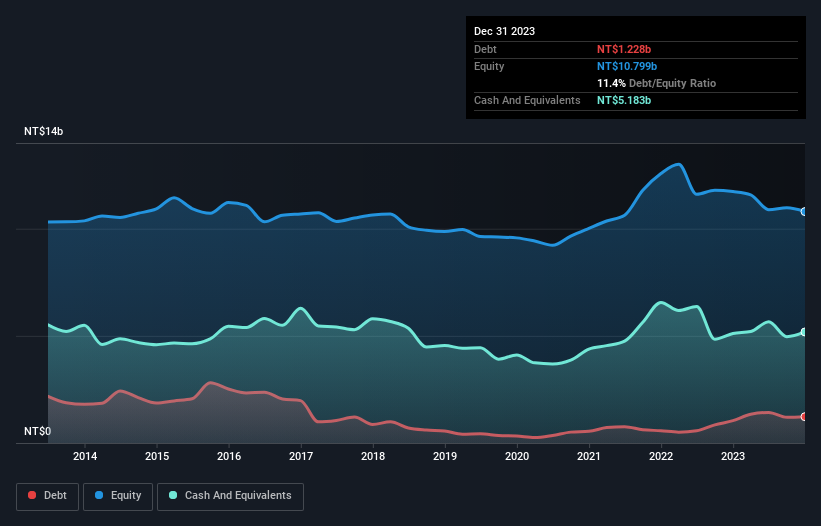Click the Dec 31 2023 tooltip date
This screenshot has height=526, width=821.
click(504, 31)
